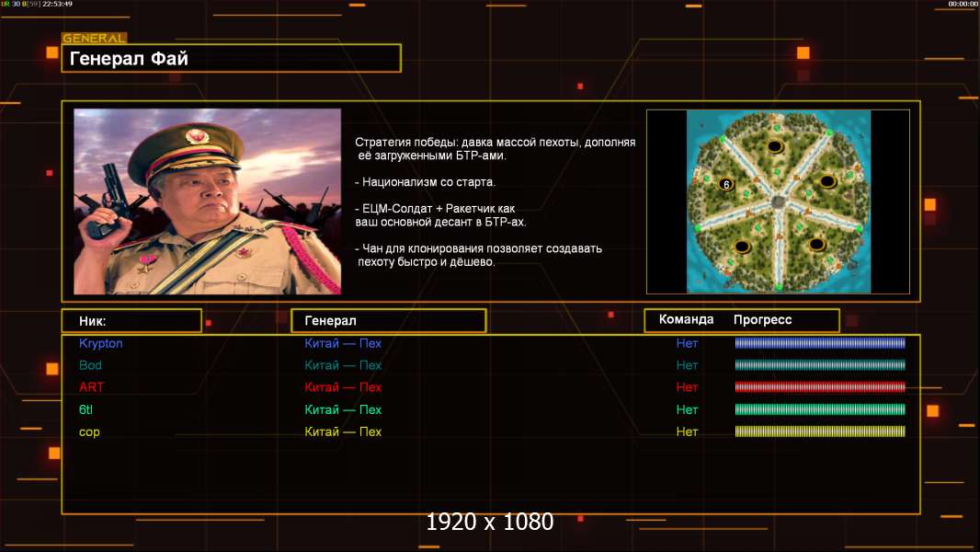Click cop's Китай — Пех general entry

pyautogui.click(x=343, y=431)
